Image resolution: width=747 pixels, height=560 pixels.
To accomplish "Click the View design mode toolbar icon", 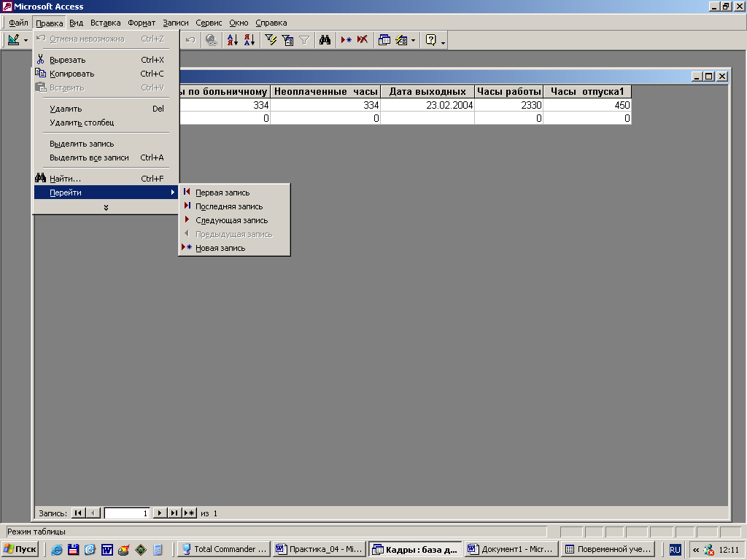I will click(14, 40).
